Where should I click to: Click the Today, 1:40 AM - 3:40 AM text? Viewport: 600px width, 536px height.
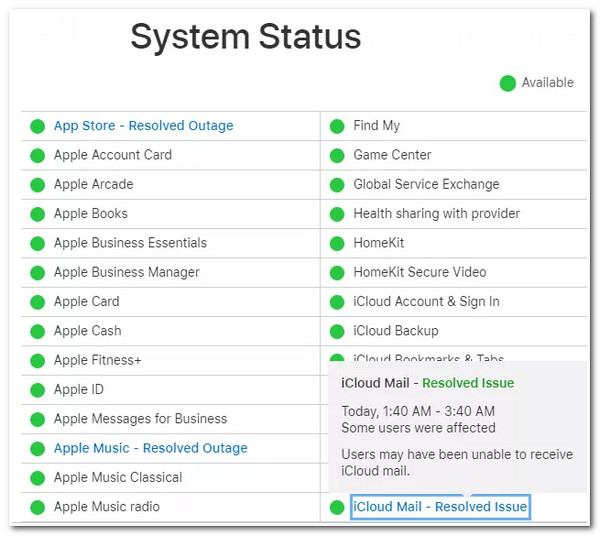point(418,411)
